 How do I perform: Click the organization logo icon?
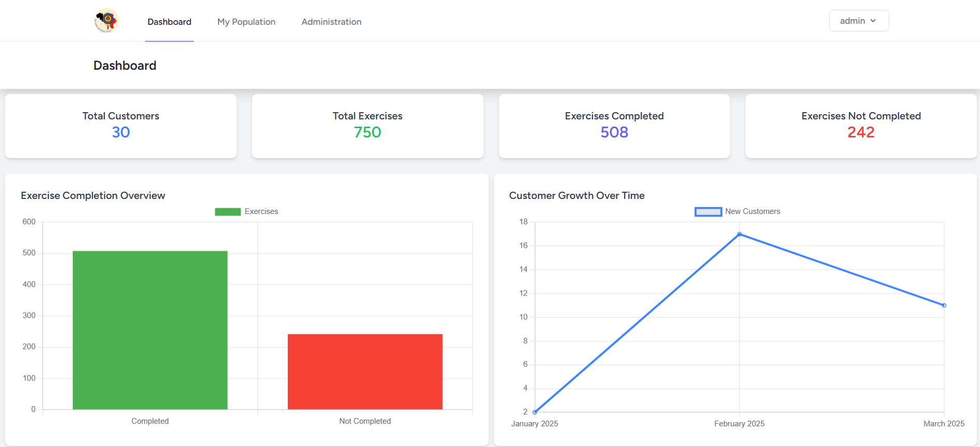(x=106, y=21)
